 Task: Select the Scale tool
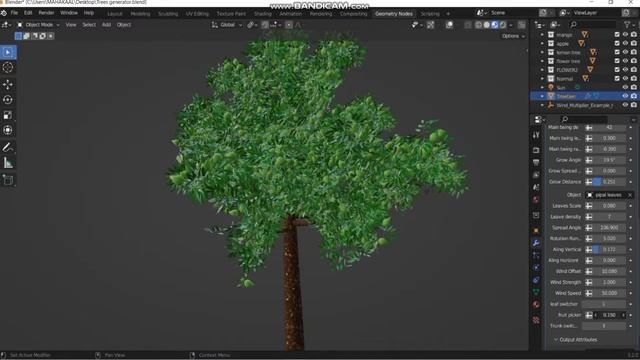coord(8,115)
